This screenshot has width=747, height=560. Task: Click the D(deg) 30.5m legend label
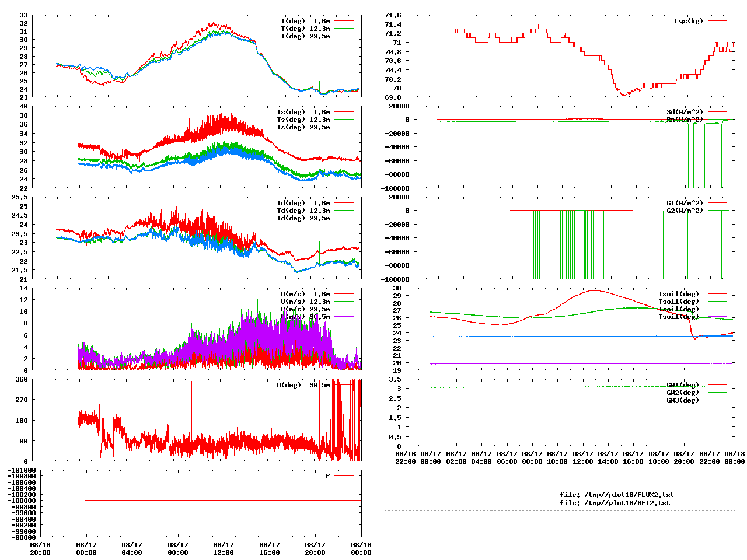pyautogui.click(x=303, y=385)
